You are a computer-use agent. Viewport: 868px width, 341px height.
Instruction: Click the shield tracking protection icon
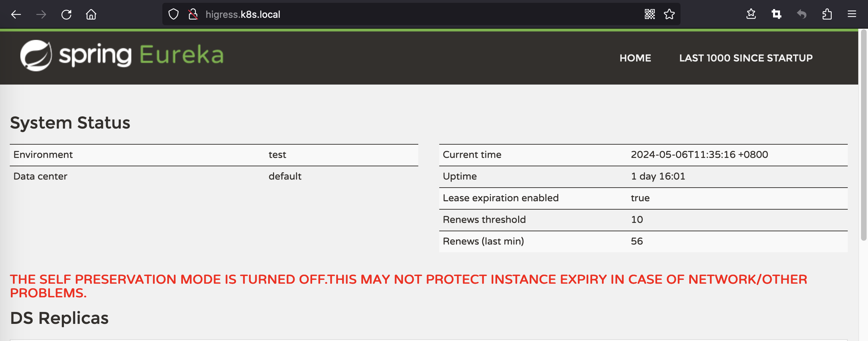click(174, 14)
